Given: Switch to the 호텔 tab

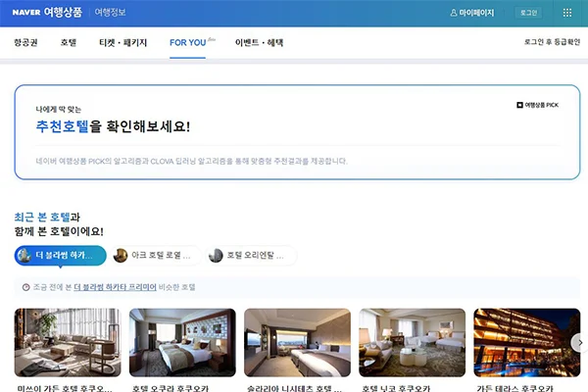Looking at the screenshot, I should pyautogui.click(x=69, y=43).
